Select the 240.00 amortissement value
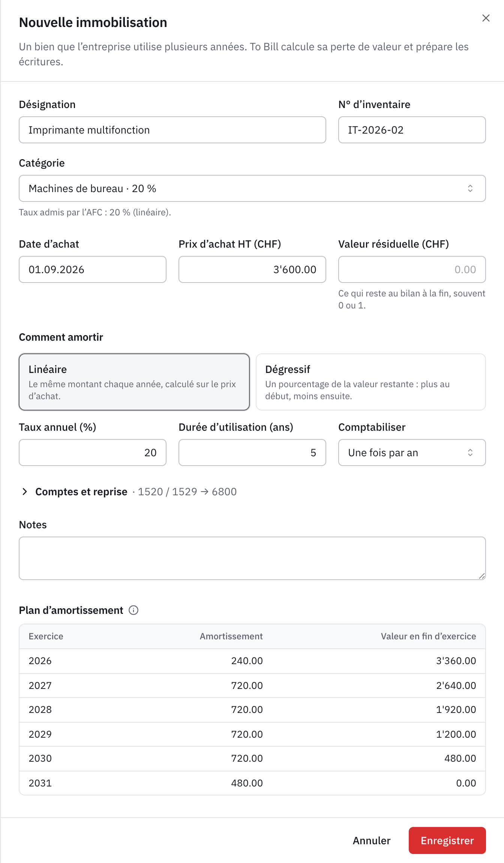This screenshot has height=863, width=504. pos(247,661)
